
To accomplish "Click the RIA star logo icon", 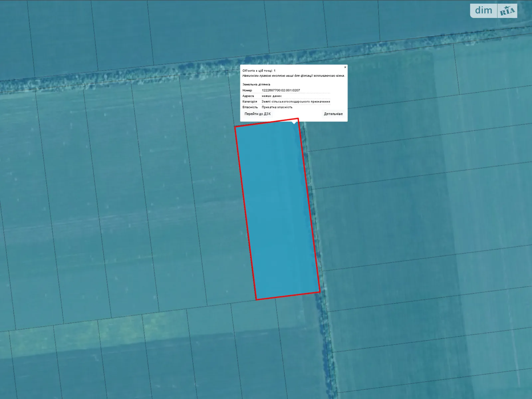I will tap(507, 11).
